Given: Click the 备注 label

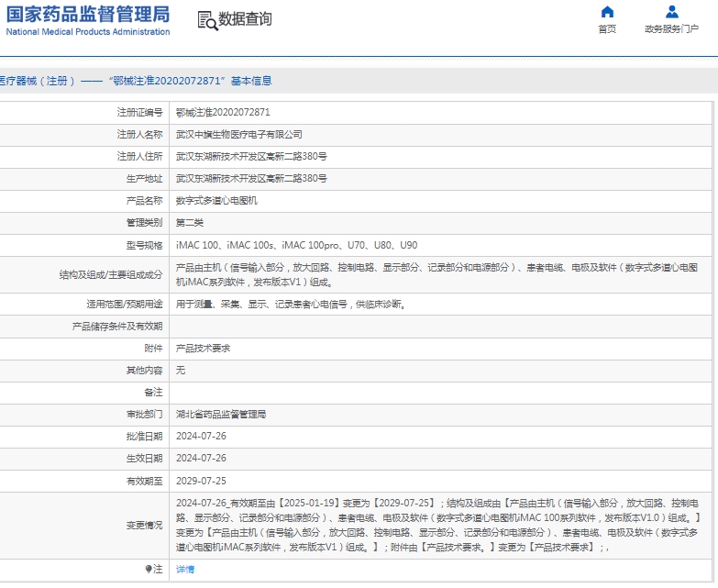Looking at the screenshot, I should [153, 392].
